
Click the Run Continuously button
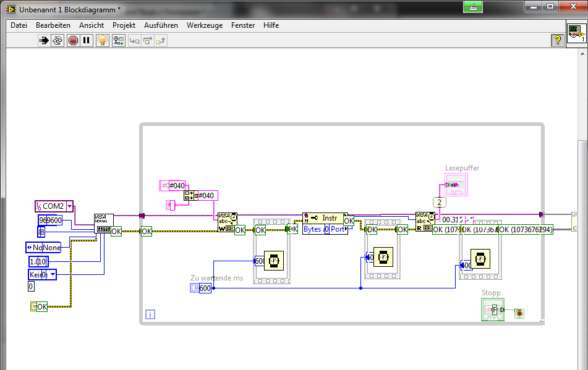click(58, 40)
